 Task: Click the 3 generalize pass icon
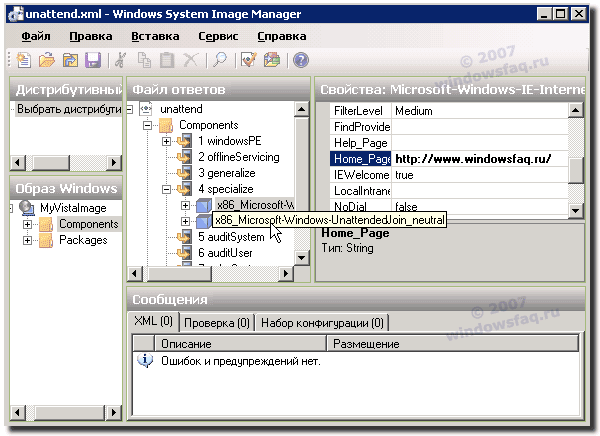[x=185, y=173]
